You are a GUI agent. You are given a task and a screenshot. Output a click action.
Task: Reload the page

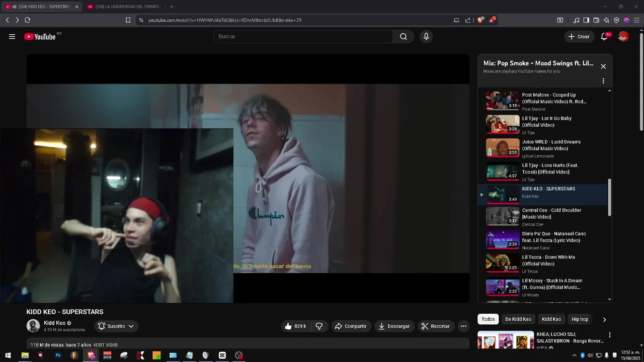(x=27, y=20)
